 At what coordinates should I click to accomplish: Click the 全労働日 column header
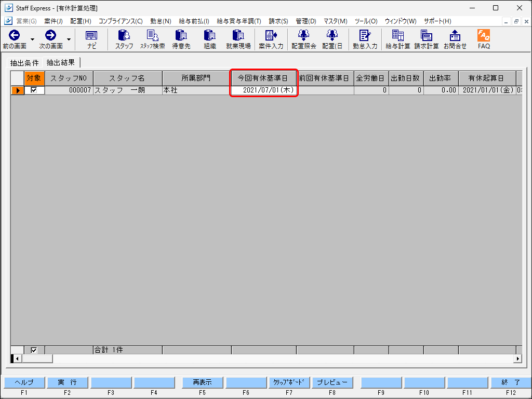point(371,78)
